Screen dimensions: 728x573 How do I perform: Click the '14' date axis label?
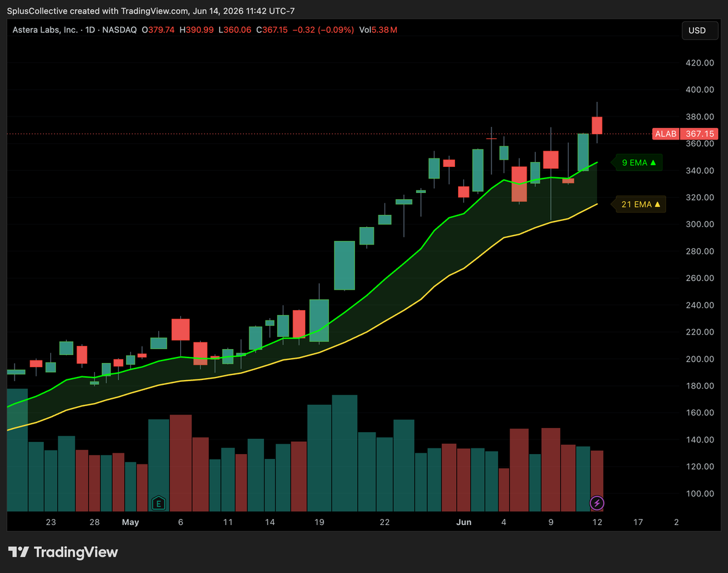(270, 522)
